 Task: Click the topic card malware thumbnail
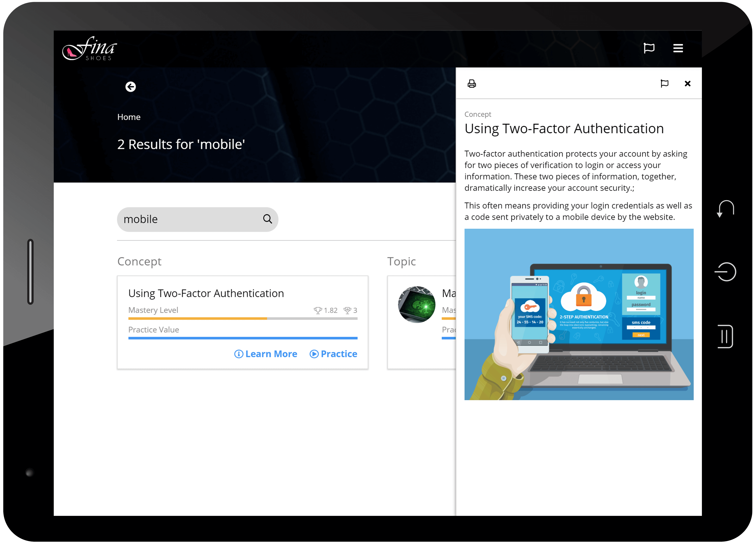tap(417, 304)
